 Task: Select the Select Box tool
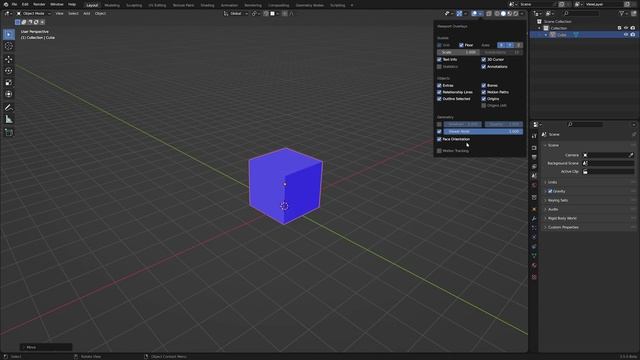click(9, 35)
